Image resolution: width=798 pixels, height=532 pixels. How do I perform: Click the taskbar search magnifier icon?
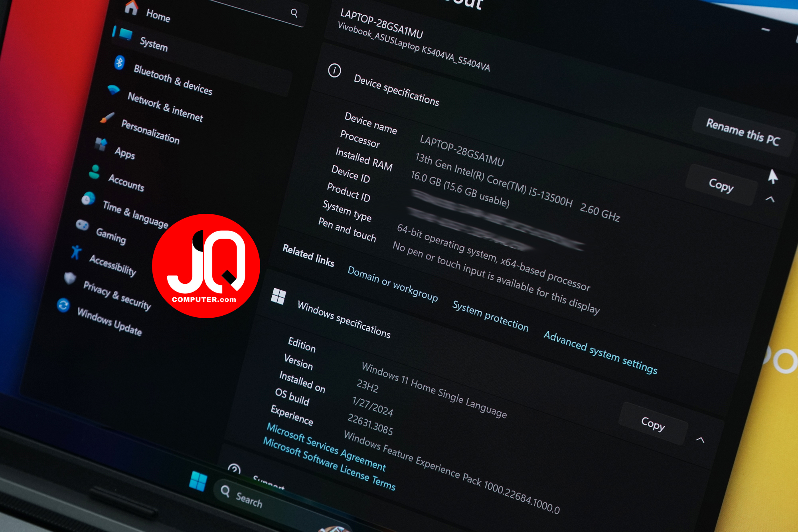tap(225, 491)
